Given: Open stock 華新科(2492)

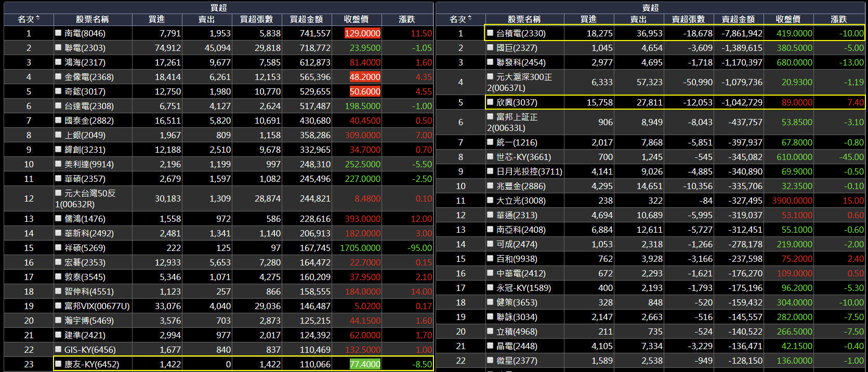Looking at the screenshot, I should point(89,233).
